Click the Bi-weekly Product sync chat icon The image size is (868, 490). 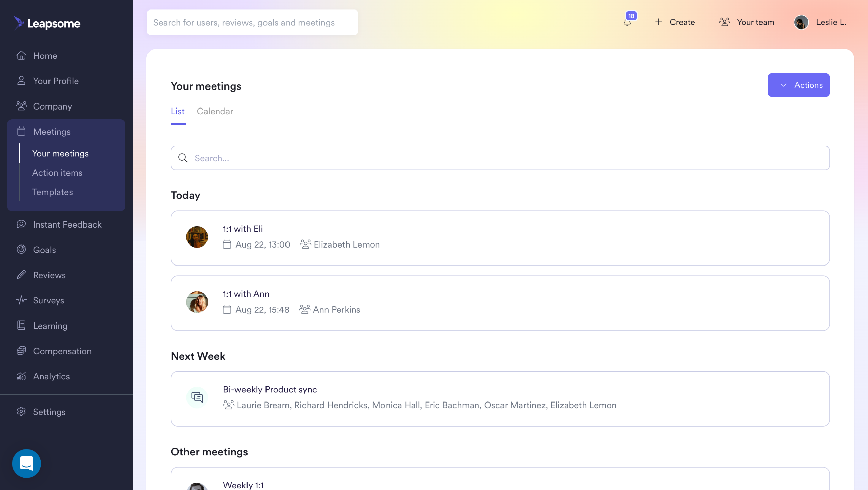[197, 397]
